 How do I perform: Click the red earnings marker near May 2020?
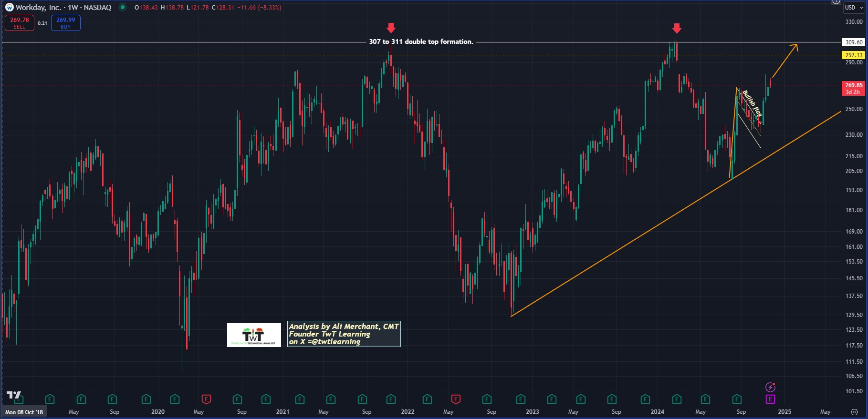pyautogui.click(x=206, y=399)
